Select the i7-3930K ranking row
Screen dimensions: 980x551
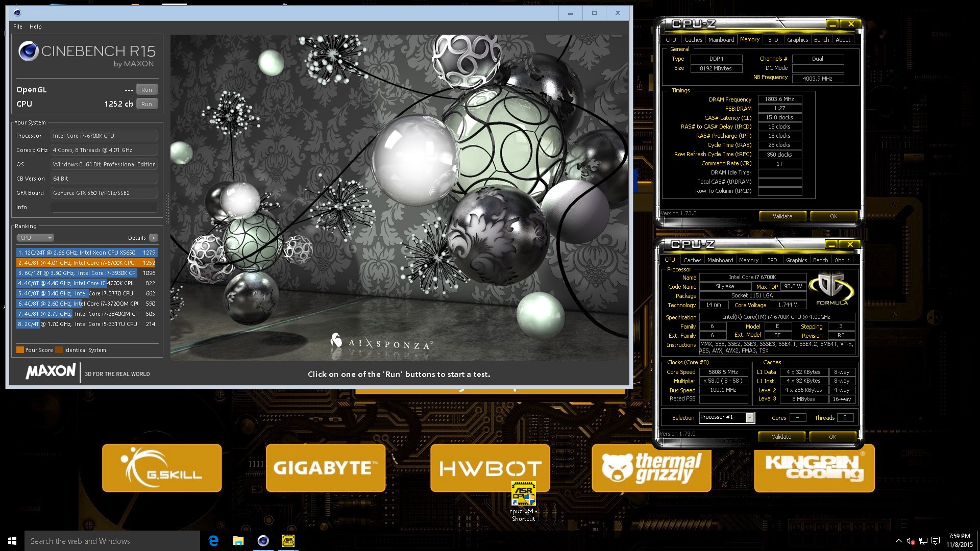coord(87,273)
